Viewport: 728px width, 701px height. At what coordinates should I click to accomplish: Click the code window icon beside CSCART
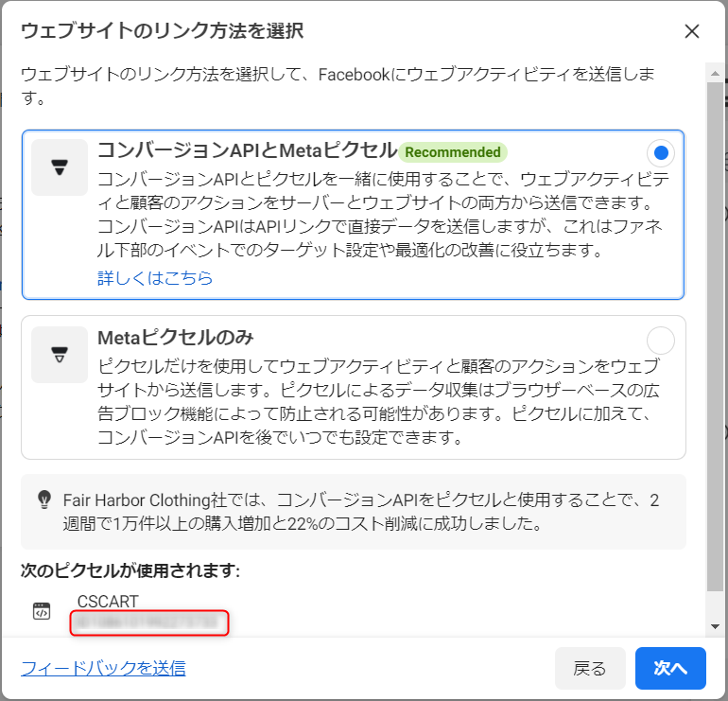click(41, 611)
